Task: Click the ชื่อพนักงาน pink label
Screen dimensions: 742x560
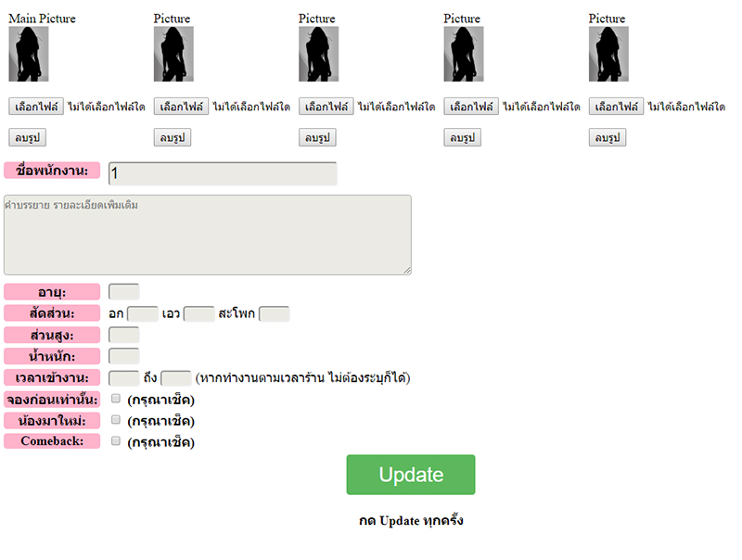Action: pyautogui.click(x=52, y=171)
